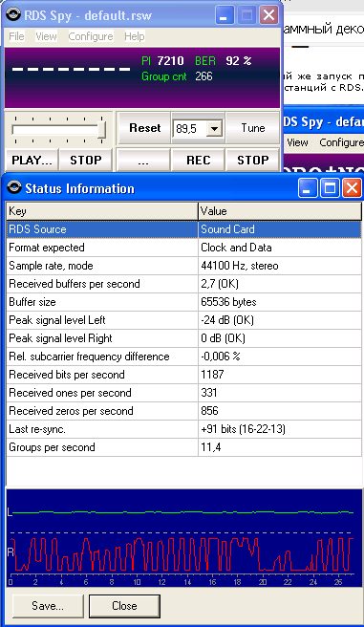Click Close button in Status Information
Viewport: 364px width, 627px height.
click(x=124, y=606)
